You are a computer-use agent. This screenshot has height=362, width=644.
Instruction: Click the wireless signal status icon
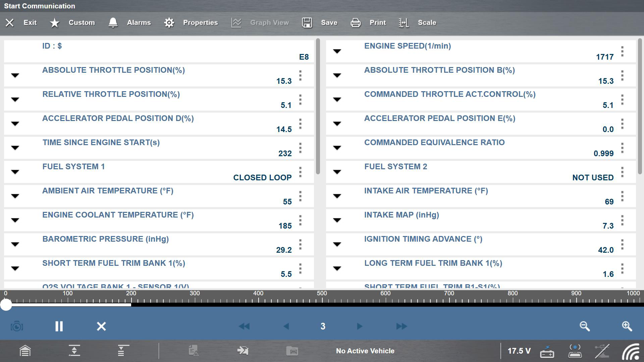coord(631,352)
